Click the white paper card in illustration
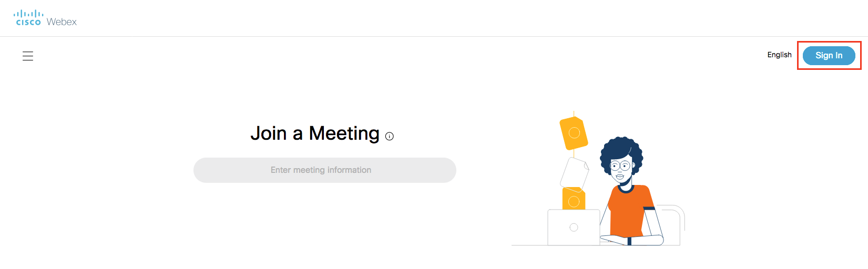This screenshot has width=868, height=269. click(574, 172)
